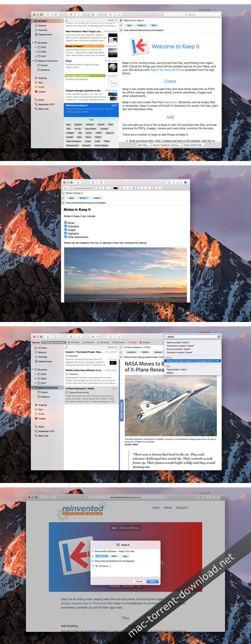Screen dimensions: 251x644
Task: Open the black text color swatch
Action: coord(115,188)
